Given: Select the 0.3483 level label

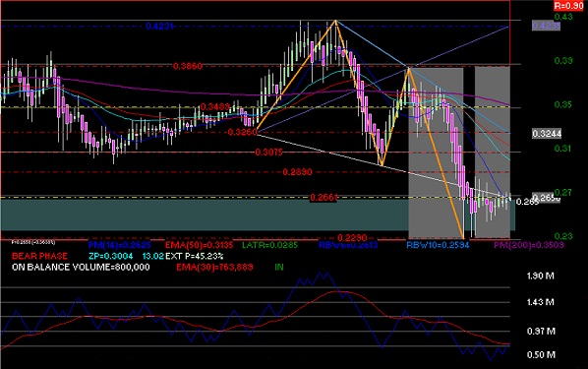Looking at the screenshot, I should [x=215, y=107].
